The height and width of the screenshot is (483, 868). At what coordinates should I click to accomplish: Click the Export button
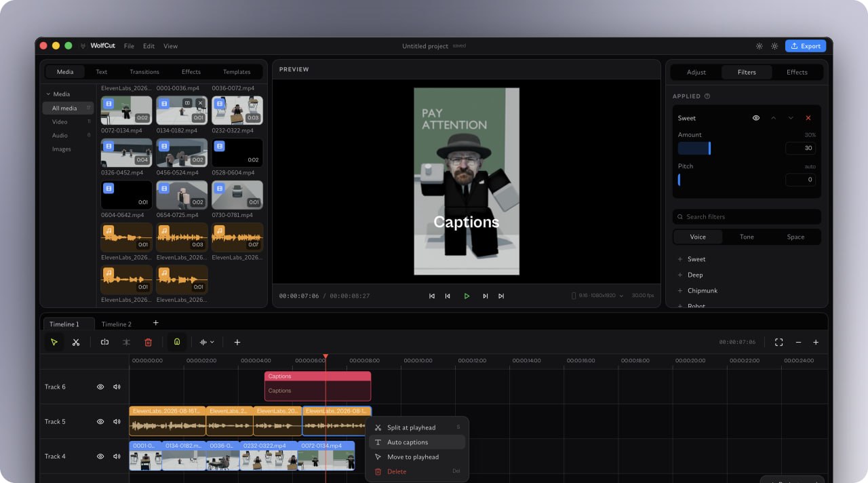point(806,46)
